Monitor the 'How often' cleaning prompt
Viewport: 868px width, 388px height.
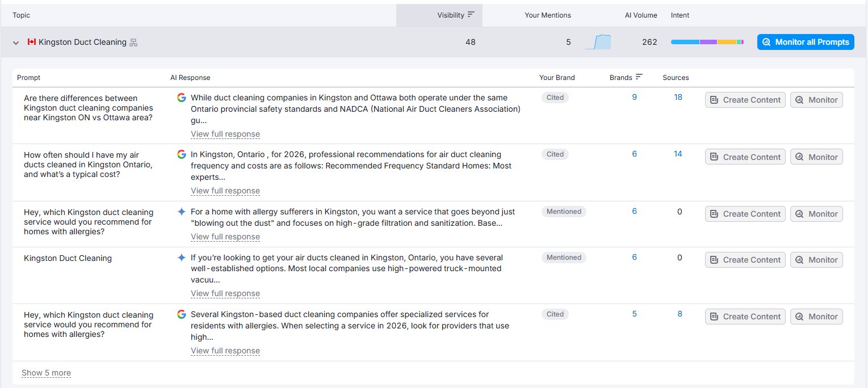tap(816, 157)
